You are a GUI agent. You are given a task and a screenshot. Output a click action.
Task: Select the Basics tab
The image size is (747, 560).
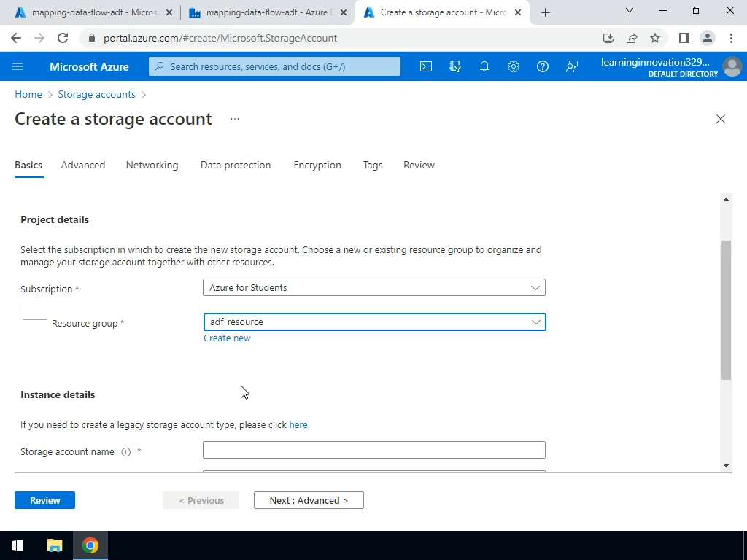(28, 165)
